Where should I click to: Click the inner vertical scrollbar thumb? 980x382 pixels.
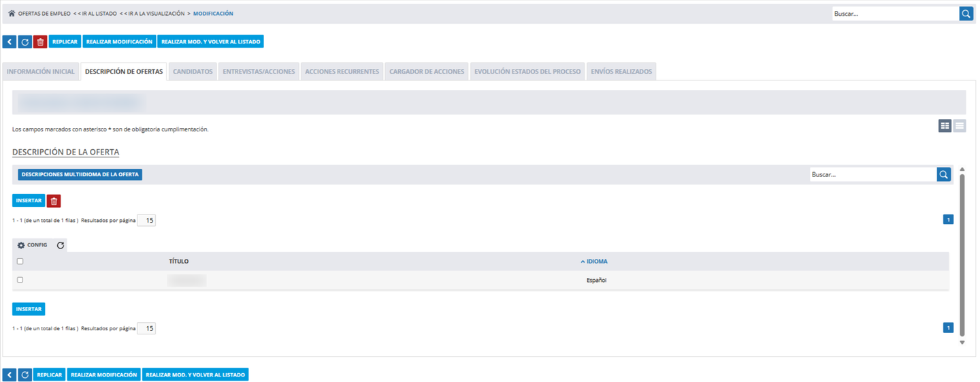click(x=962, y=255)
